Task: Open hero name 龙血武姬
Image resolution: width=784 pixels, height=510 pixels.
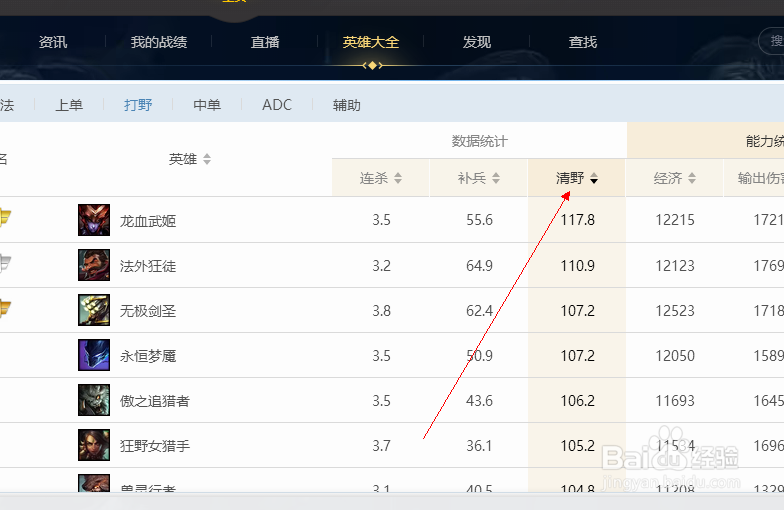Action: click(x=148, y=221)
